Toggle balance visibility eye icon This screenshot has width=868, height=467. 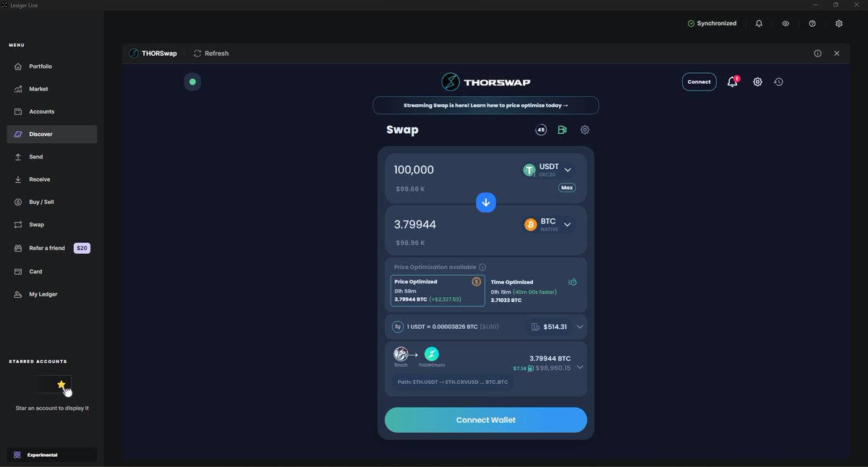click(x=786, y=23)
